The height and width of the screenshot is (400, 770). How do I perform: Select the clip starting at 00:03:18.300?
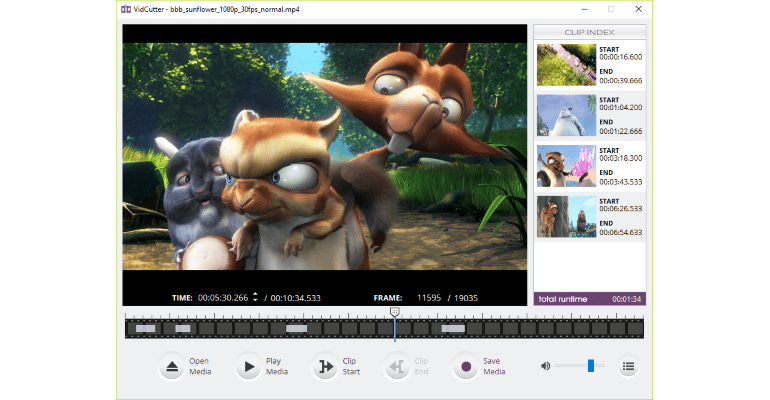click(x=589, y=166)
